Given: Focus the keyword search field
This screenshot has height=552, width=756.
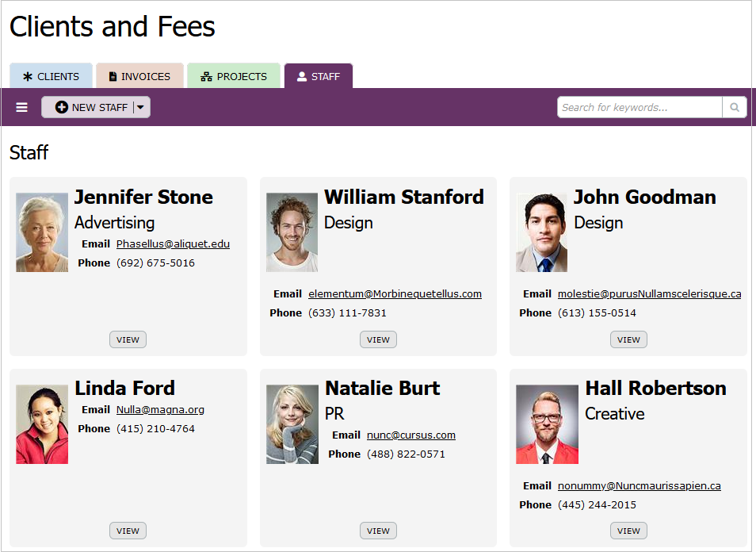Looking at the screenshot, I should 639,108.
